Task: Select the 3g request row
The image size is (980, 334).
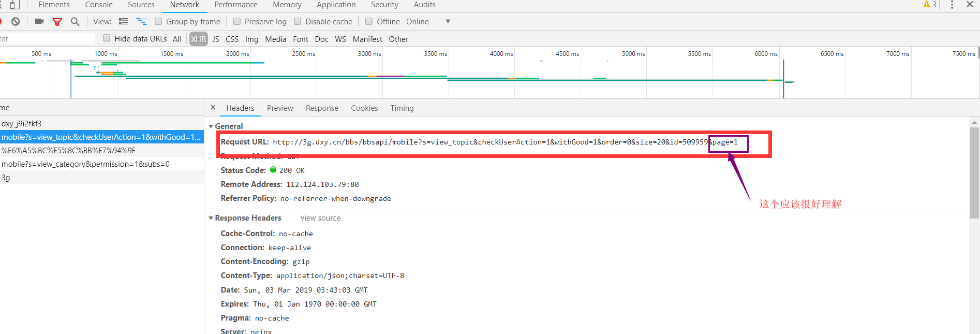Action: pos(102,178)
